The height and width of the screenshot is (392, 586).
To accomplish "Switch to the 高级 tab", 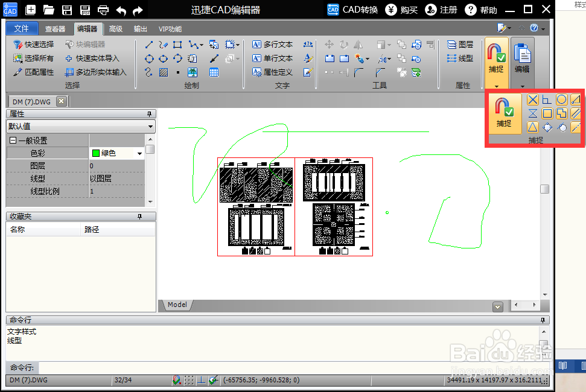I will pos(116,29).
